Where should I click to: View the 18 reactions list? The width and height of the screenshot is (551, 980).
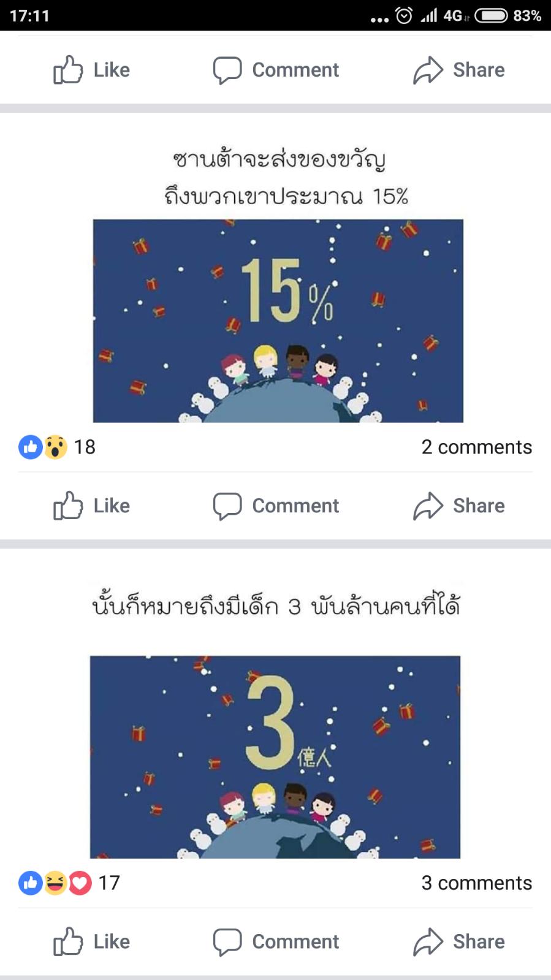coord(57,447)
